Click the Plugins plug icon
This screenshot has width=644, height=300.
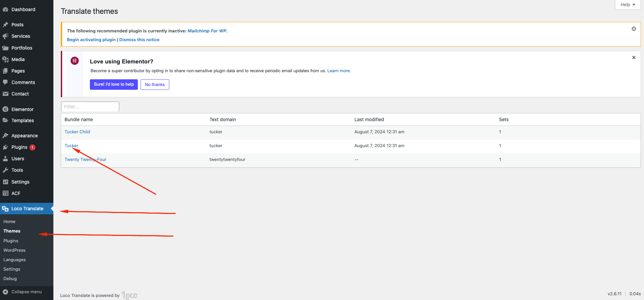(x=5, y=147)
